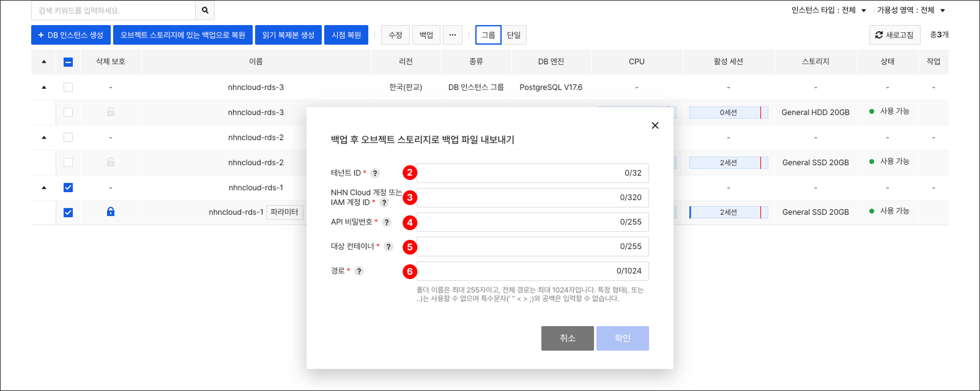The height and width of the screenshot is (391, 980).
Task: Collapse the nhncloud-rds-2 group
Action: tap(44, 138)
